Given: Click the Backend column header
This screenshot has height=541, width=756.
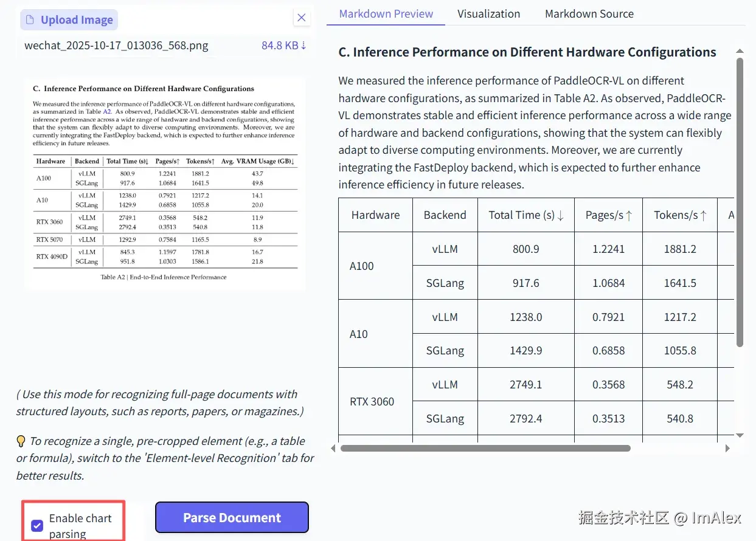Looking at the screenshot, I should tap(445, 215).
